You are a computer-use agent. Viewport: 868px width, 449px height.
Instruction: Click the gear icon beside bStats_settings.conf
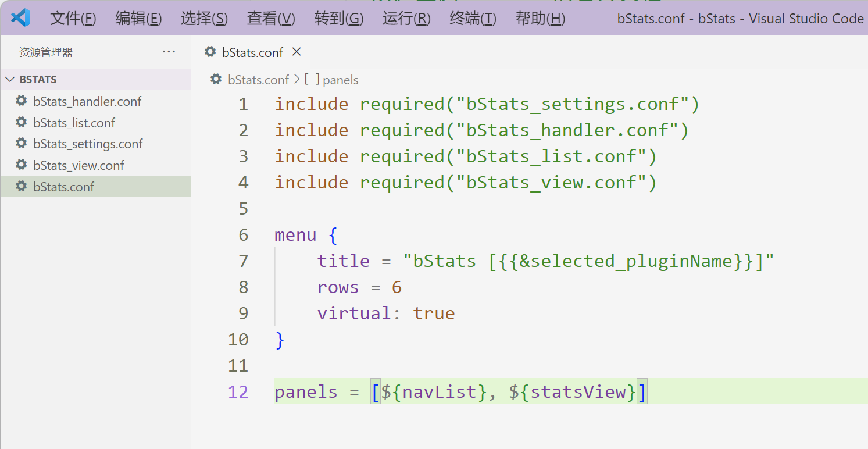point(22,144)
